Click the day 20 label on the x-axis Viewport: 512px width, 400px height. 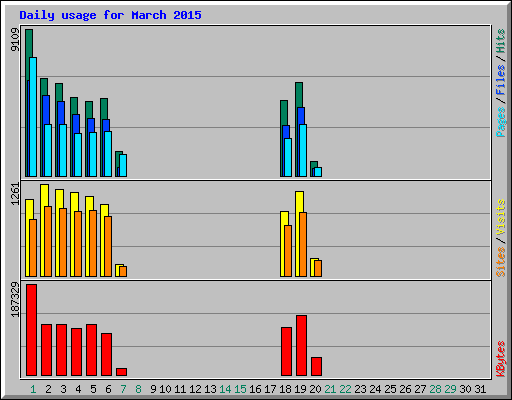315,389
